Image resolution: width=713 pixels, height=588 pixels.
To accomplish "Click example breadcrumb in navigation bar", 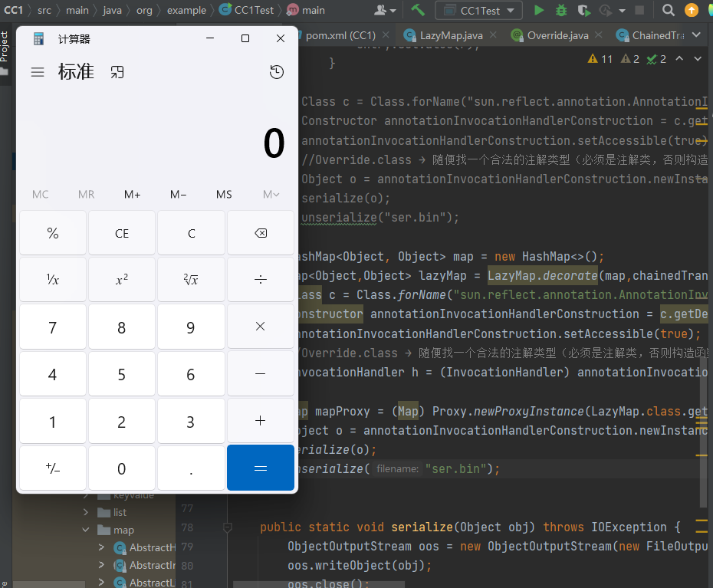I will [x=186, y=10].
